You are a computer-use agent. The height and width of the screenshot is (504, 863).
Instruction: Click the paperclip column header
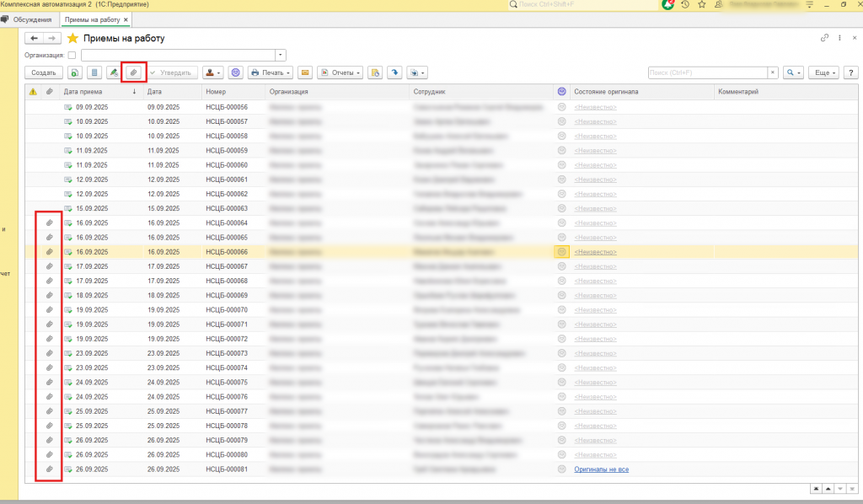[x=49, y=92]
